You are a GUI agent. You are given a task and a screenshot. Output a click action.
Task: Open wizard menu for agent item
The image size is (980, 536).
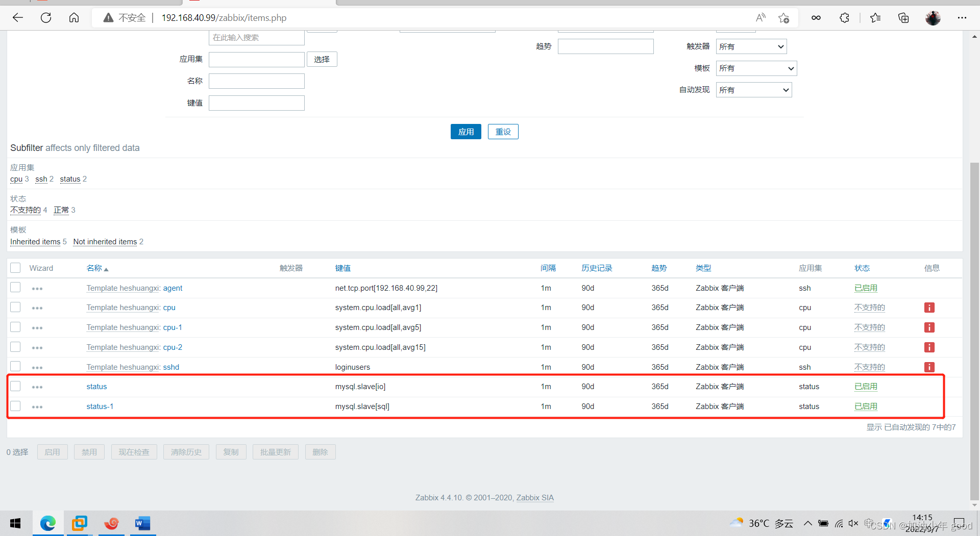(37, 289)
